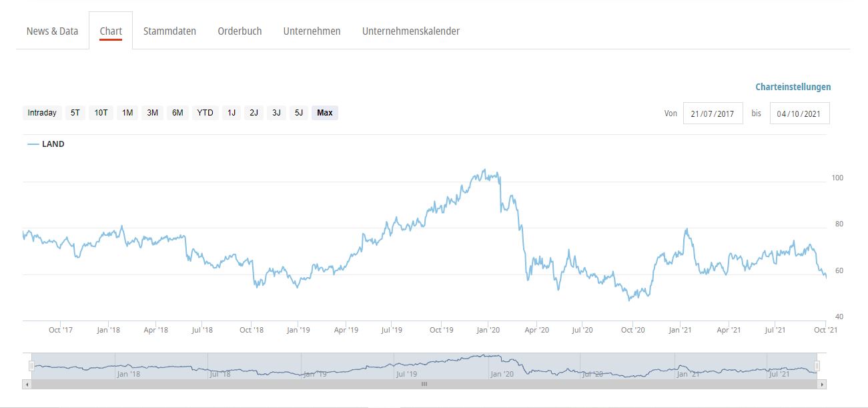Choose the 6M time range
Screen dimensions: 868x408
pyautogui.click(x=177, y=113)
